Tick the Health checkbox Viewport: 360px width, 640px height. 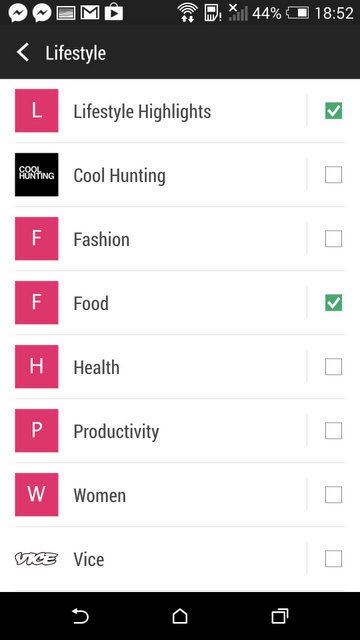pos(333,367)
